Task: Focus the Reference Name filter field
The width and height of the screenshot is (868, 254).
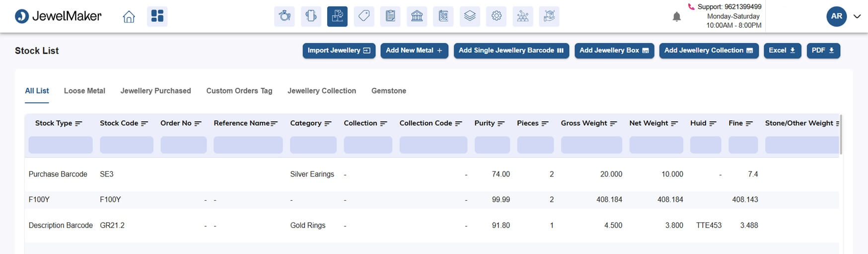Action: (x=248, y=145)
